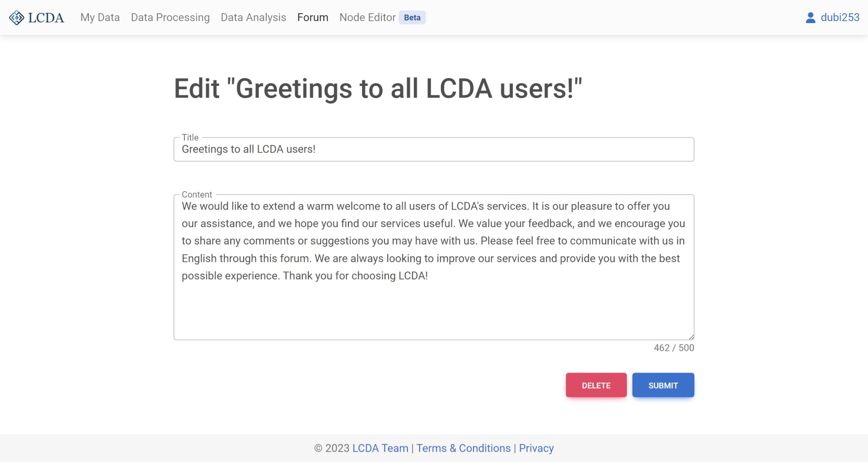Open Terms & Conditions
This screenshot has height=462, width=868.
464,448
